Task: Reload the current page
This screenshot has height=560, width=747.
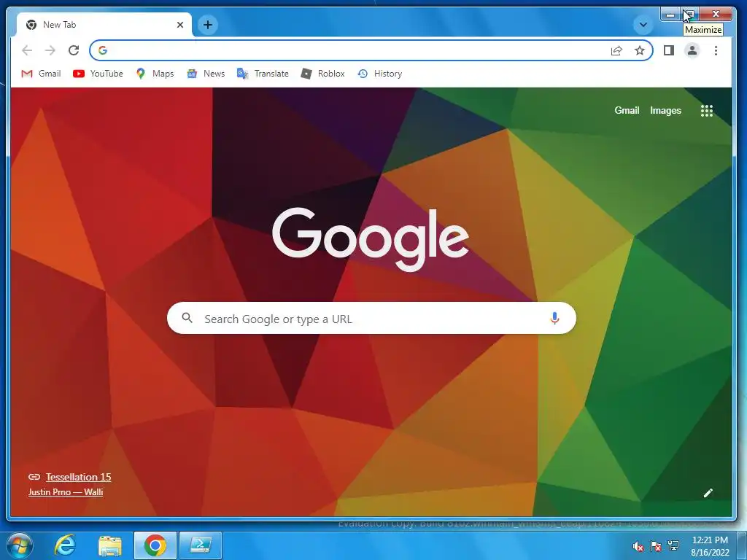Action: pyautogui.click(x=74, y=50)
